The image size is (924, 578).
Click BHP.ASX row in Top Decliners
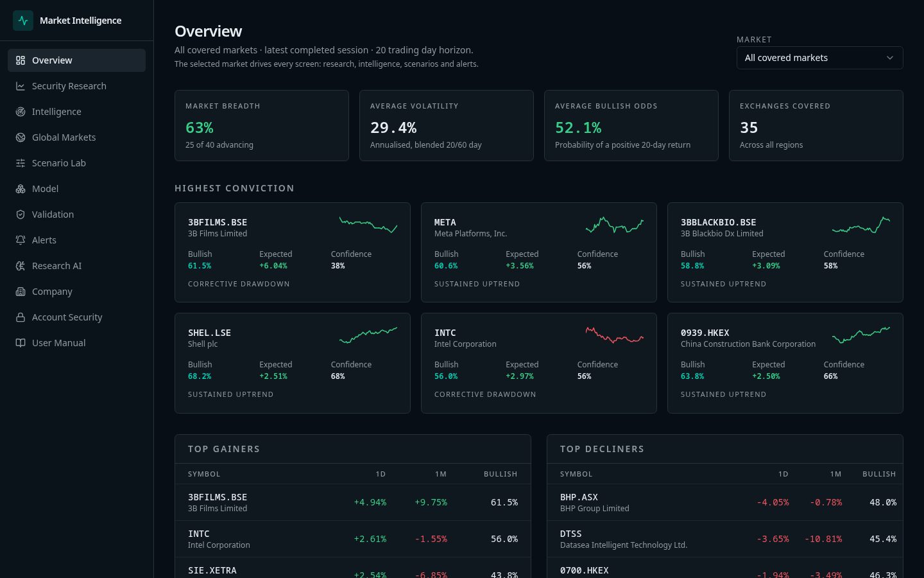click(725, 502)
